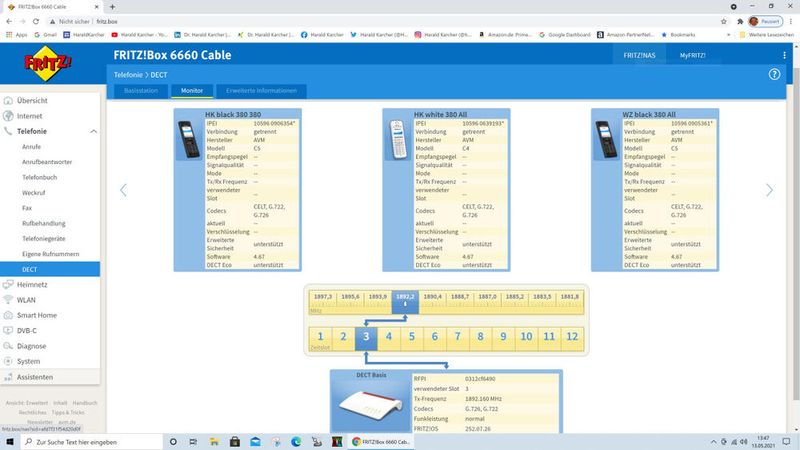Click the Tipps & Tricks footer link
The image size is (800, 450).
[68, 412]
